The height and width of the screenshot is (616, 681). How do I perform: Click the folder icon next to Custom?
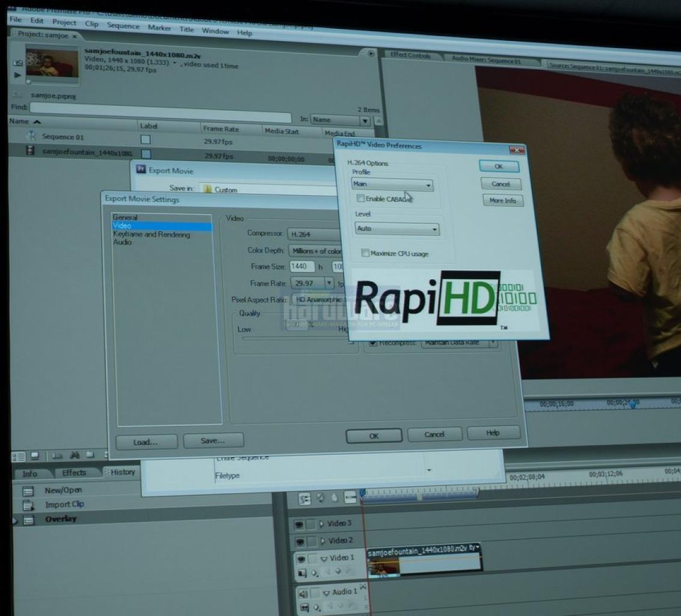point(207,189)
